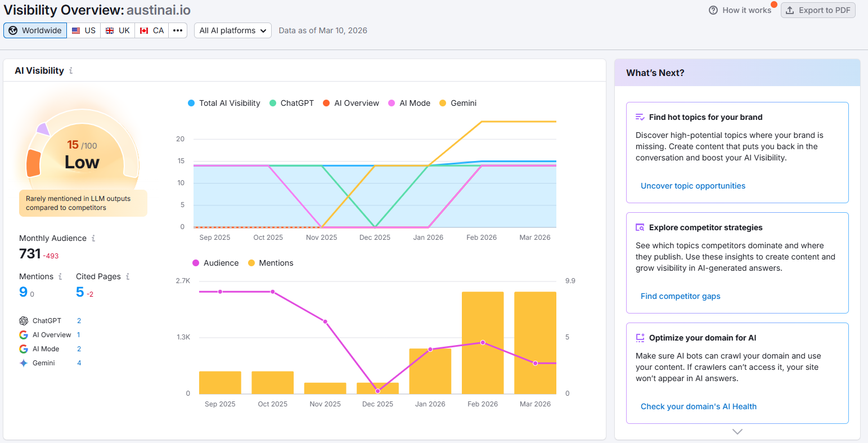Click the Google icon beside AI Mode

pos(24,349)
